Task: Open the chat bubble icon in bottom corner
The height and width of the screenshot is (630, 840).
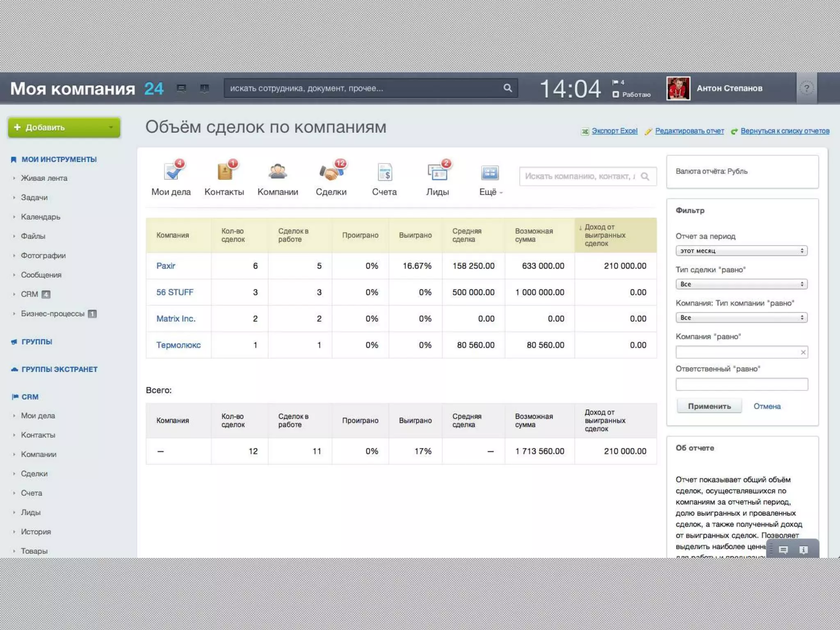Action: pos(783,550)
